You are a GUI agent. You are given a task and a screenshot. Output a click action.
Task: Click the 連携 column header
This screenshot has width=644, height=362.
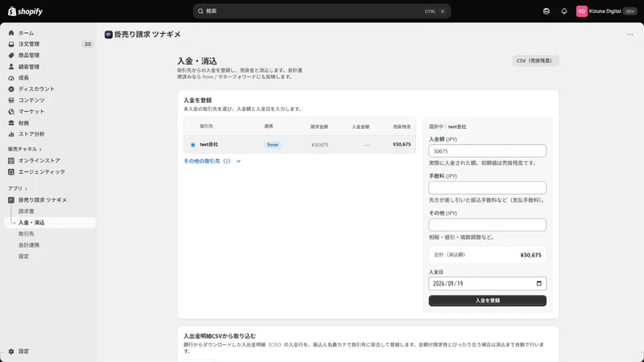(x=269, y=126)
